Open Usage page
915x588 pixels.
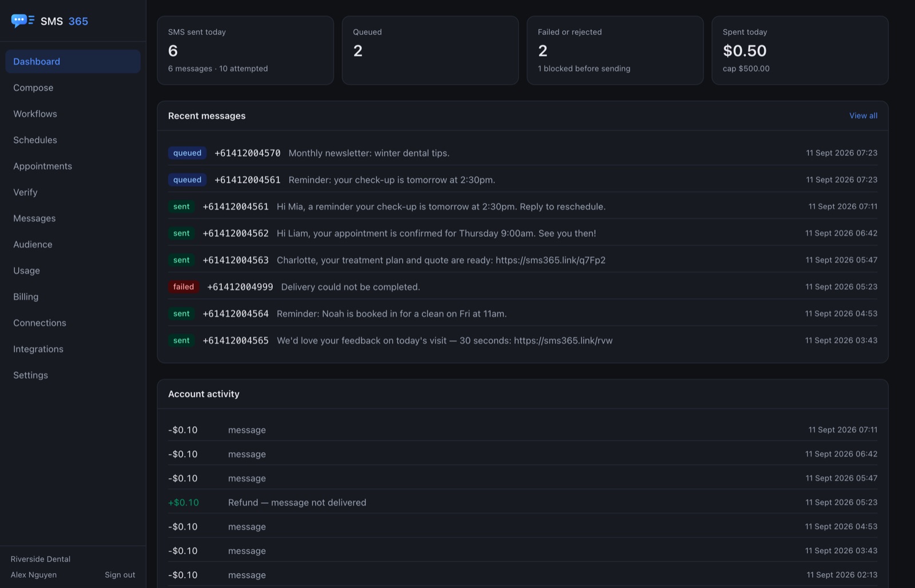click(73, 271)
